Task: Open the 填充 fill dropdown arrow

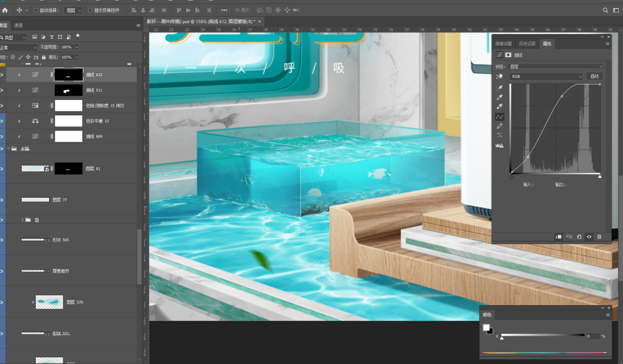Action: 76,57
